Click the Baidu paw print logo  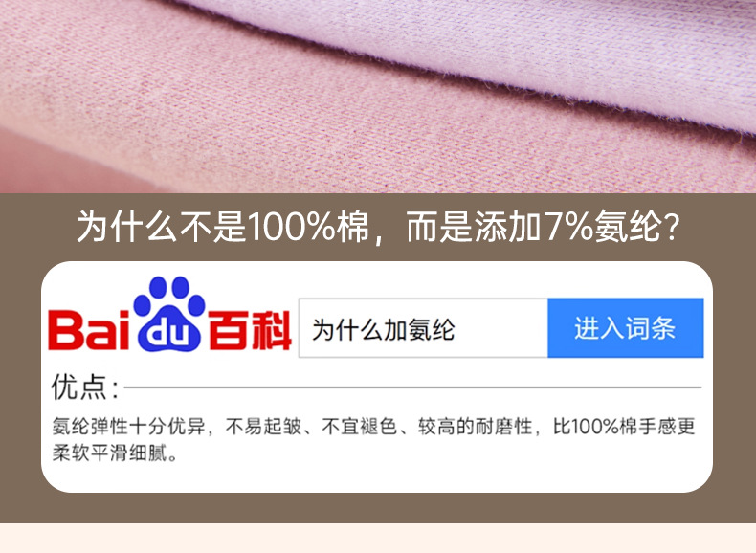coord(168,314)
